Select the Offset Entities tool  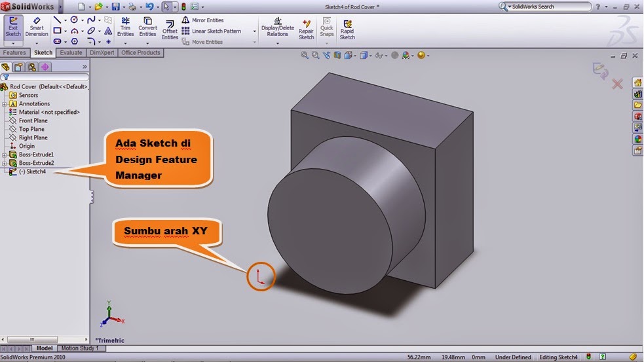tap(170, 30)
